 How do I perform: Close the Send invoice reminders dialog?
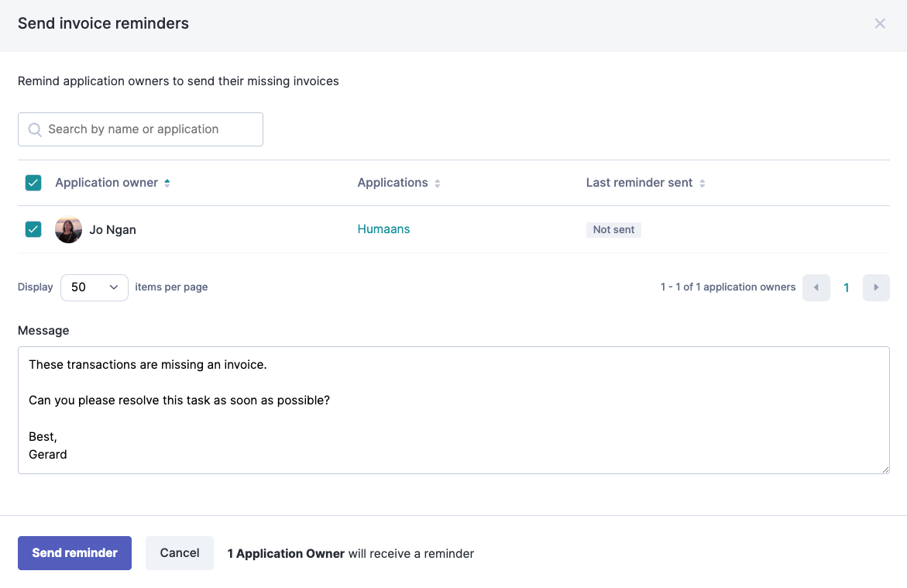coord(879,23)
